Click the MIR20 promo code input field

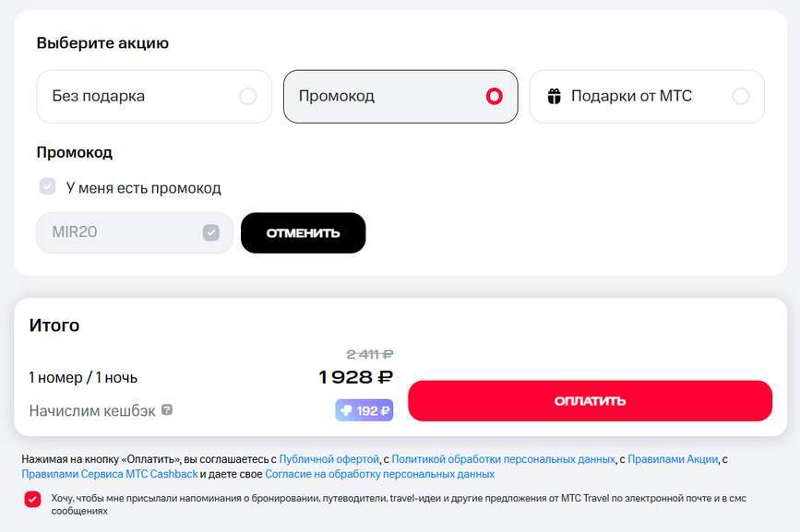117,232
